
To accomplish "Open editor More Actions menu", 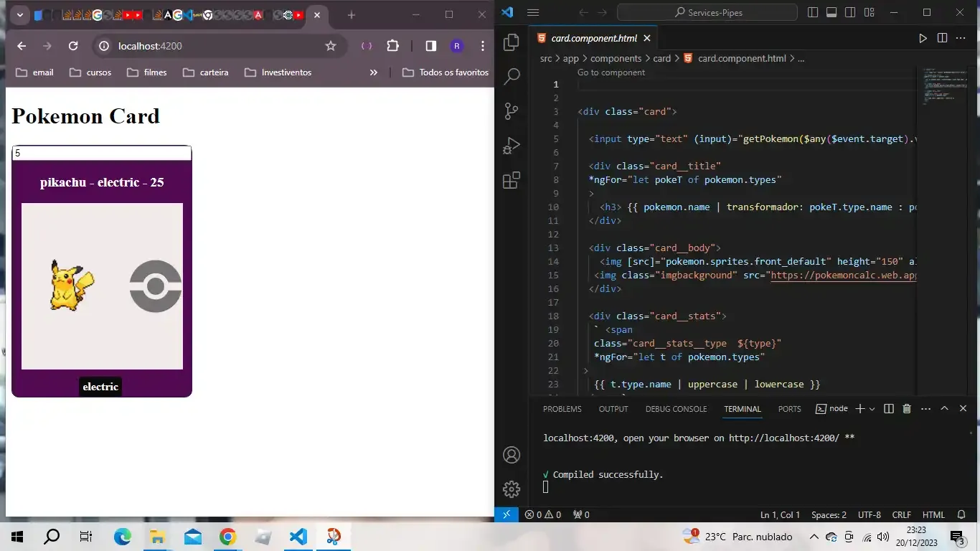I will [x=961, y=38].
